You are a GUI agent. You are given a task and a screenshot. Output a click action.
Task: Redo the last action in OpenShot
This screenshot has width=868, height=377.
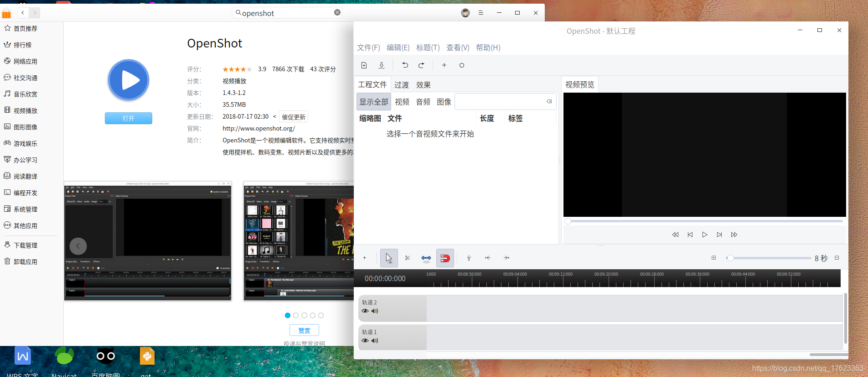pyautogui.click(x=421, y=65)
